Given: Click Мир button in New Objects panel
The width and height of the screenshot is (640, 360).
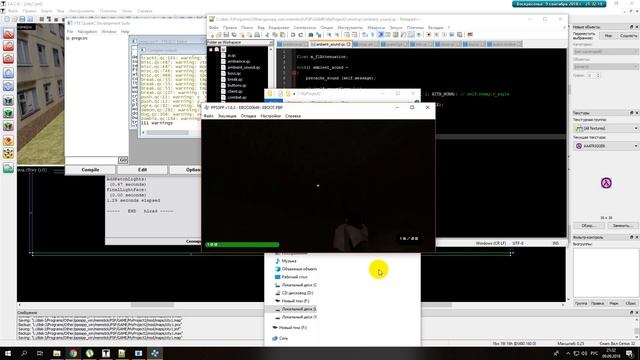Looking at the screenshot, I should tap(608, 36).
